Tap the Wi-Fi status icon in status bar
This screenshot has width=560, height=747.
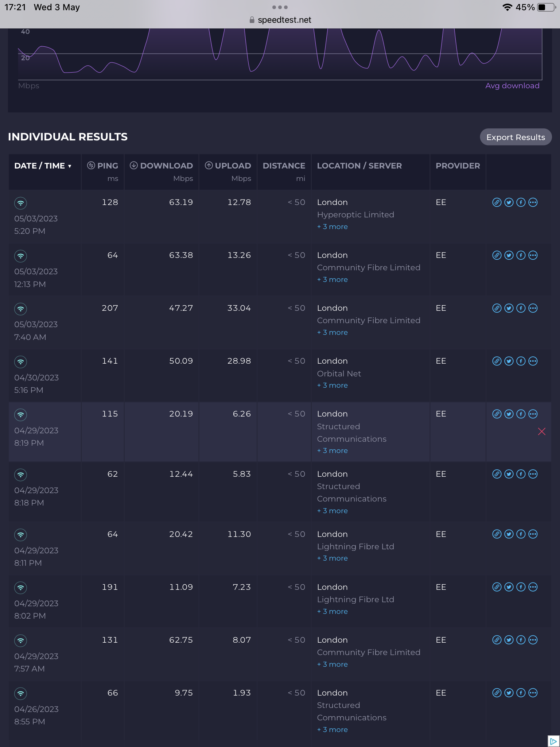pyautogui.click(x=507, y=7)
